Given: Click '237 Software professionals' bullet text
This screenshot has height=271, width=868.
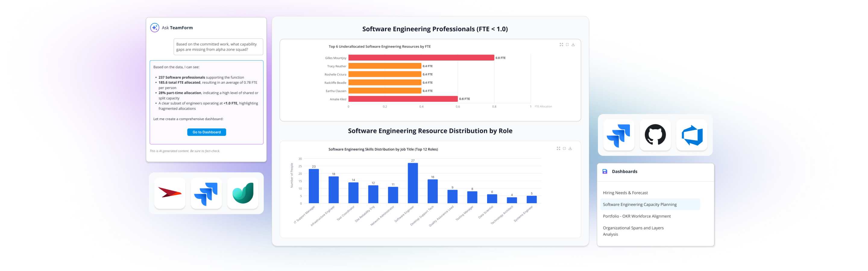Looking at the screenshot, I should coord(182,77).
